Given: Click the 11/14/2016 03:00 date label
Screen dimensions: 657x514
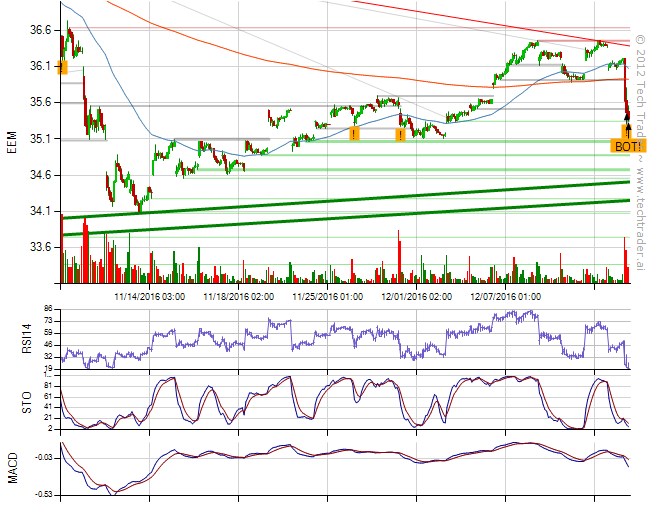Looking at the screenshot, I should point(149,296).
